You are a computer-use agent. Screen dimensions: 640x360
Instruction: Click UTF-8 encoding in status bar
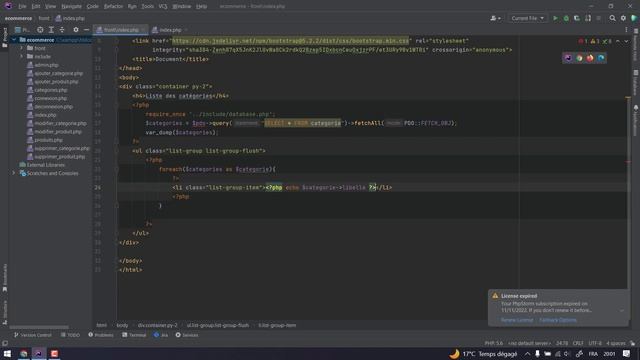pyautogui.click(x=595, y=343)
